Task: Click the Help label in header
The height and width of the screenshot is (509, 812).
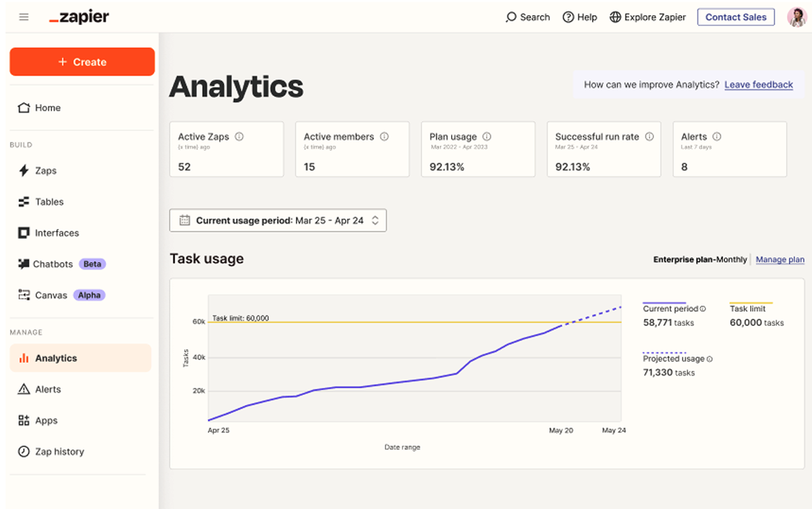Action: [587, 17]
